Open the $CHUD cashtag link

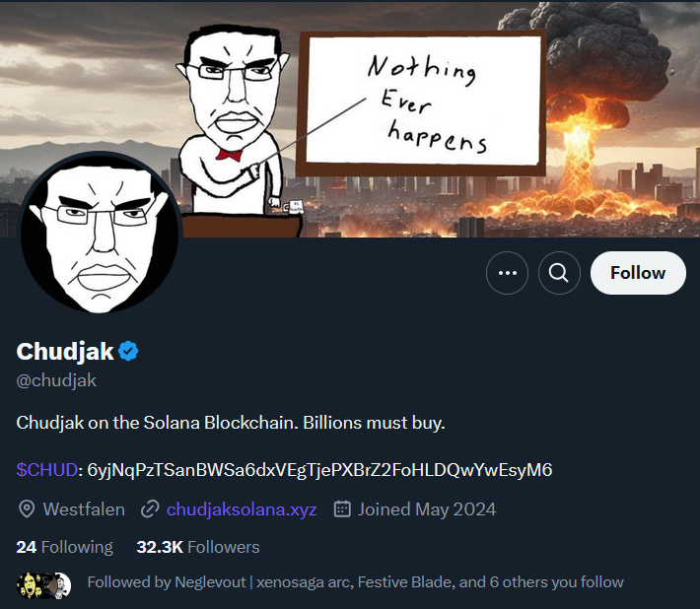[x=47, y=470]
